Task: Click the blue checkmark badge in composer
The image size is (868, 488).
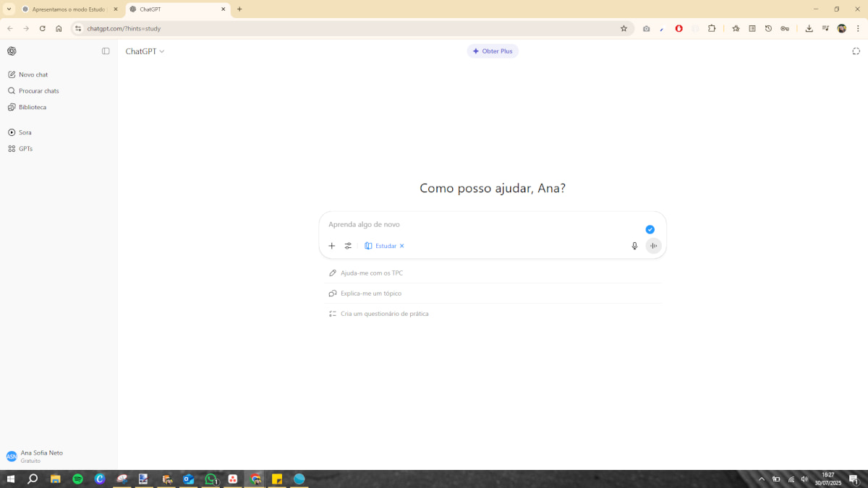Action: [x=650, y=229]
